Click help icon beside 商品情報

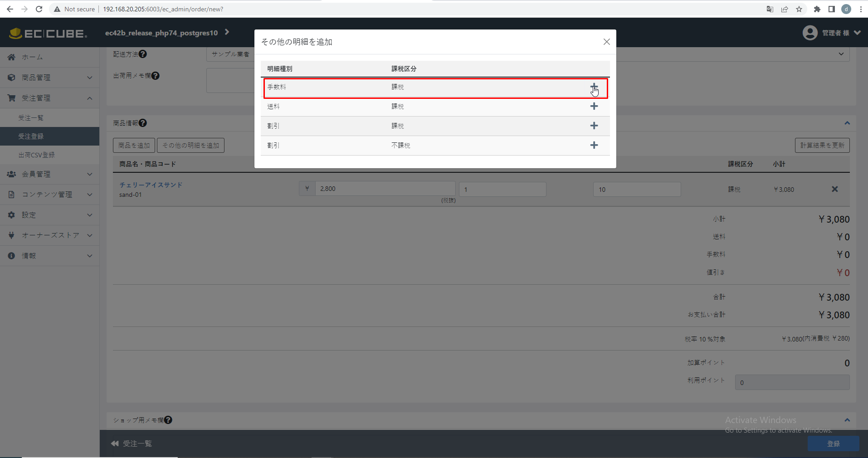(x=142, y=123)
